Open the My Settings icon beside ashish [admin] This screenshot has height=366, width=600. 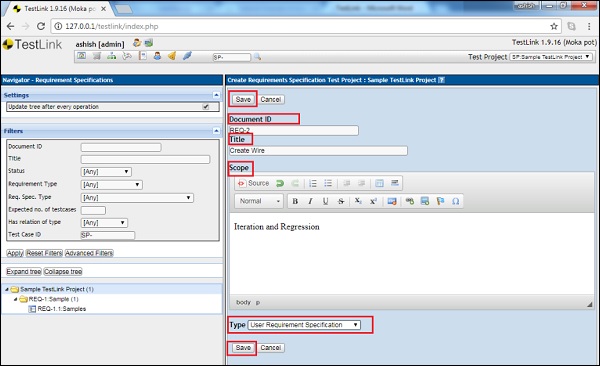click(x=137, y=43)
